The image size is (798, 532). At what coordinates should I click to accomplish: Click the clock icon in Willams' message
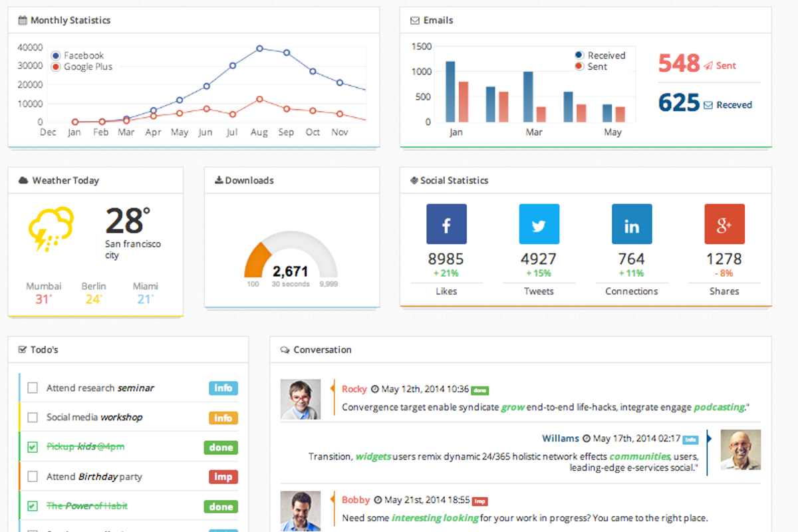coord(587,439)
